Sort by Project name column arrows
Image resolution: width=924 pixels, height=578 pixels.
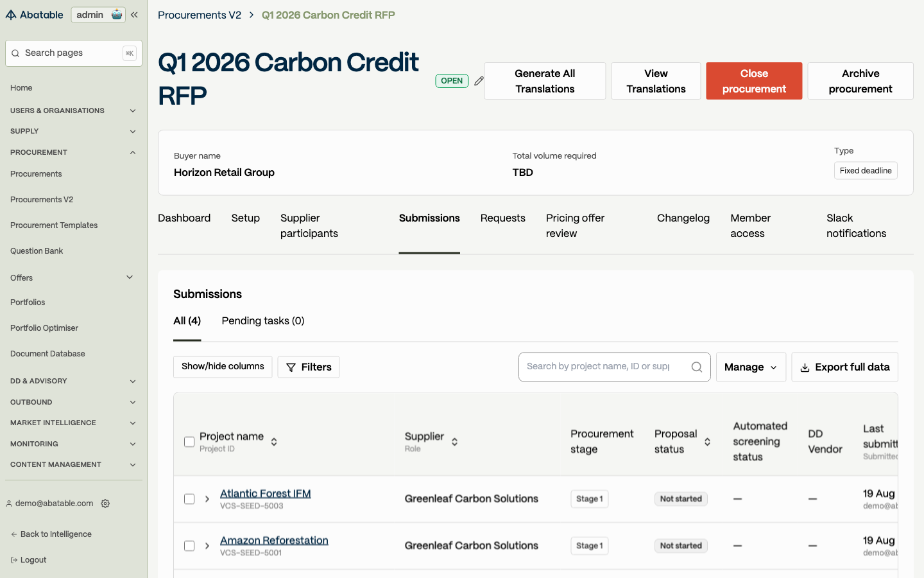click(x=274, y=442)
